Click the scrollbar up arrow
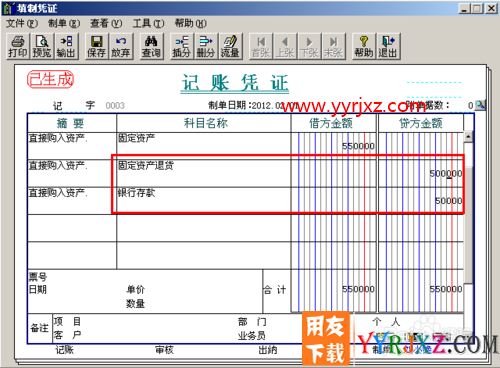The height and width of the screenshot is (368, 500). (x=468, y=136)
